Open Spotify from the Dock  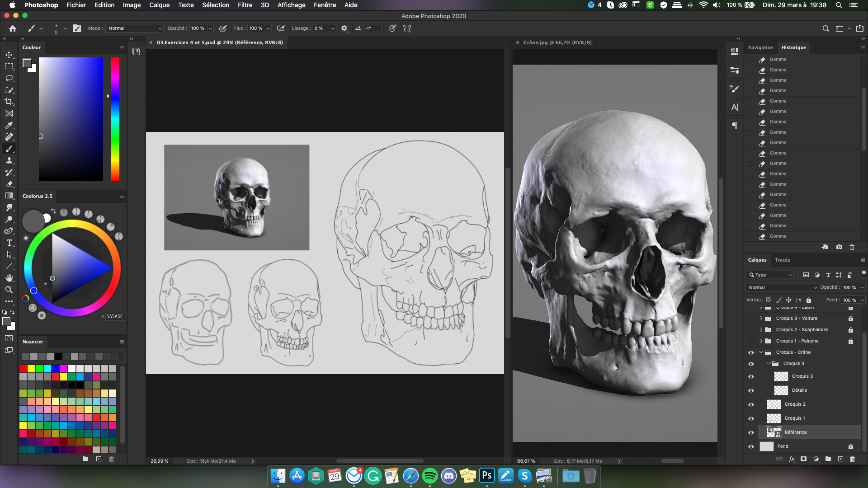click(429, 476)
